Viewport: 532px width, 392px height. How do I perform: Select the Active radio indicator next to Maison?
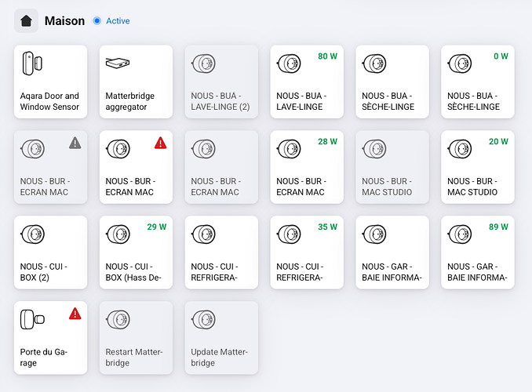coord(97,20)
